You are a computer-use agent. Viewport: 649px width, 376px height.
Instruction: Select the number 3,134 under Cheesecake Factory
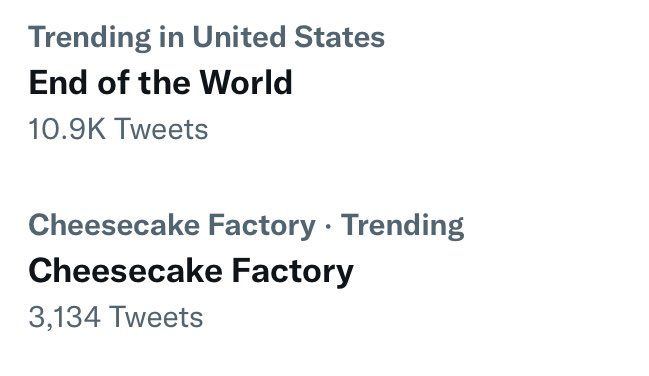tap(64, 318)
